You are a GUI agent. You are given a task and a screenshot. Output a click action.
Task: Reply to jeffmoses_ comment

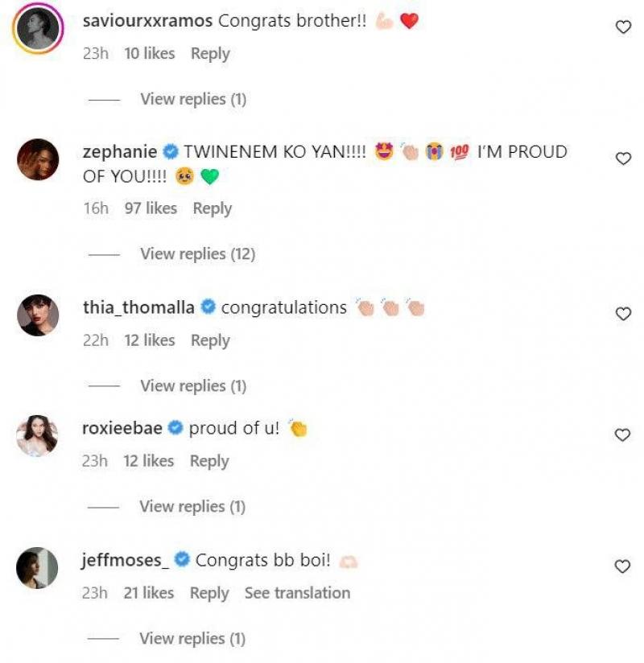209,593
